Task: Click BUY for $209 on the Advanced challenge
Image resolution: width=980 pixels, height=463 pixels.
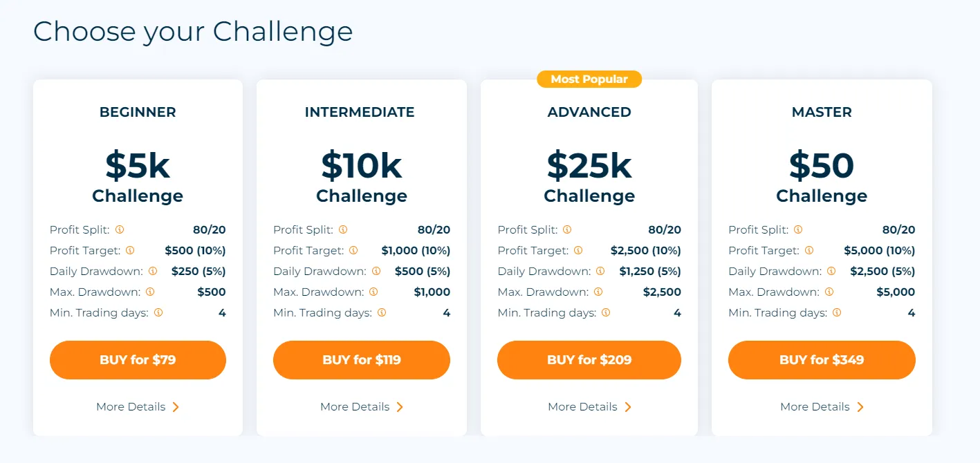Action: click(589, 359)
